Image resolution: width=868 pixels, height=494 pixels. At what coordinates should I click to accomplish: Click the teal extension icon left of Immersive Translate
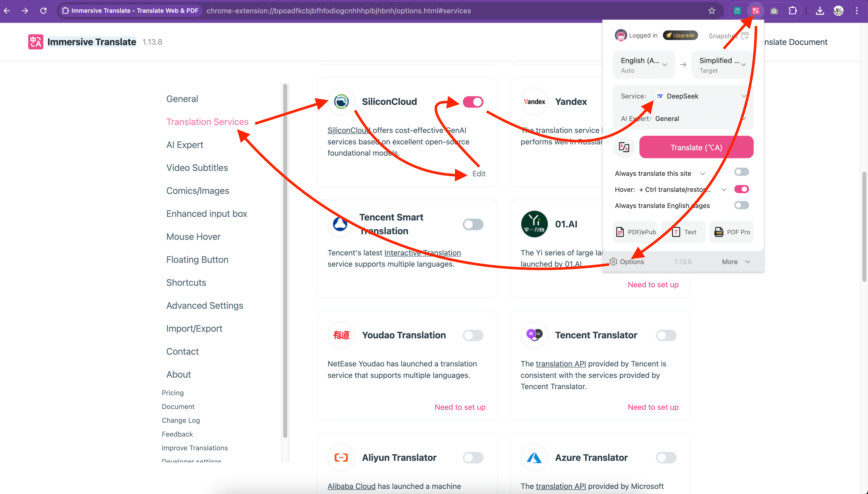point(737,11)
